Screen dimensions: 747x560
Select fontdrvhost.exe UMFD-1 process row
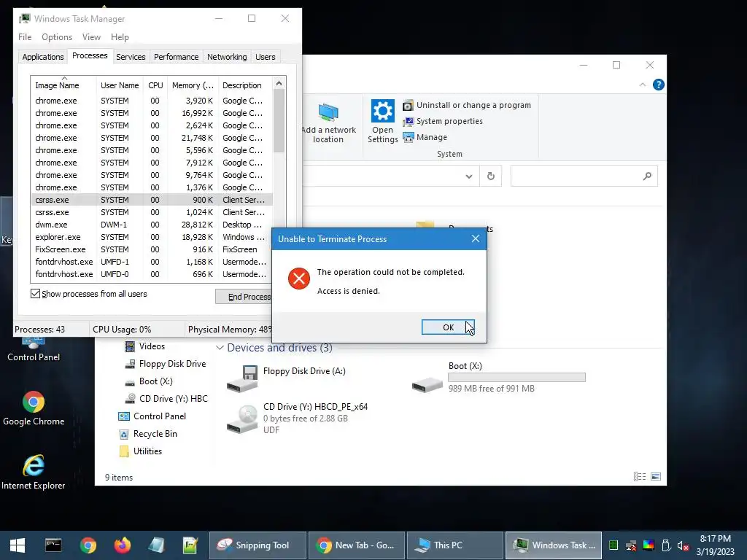(152, 262)
